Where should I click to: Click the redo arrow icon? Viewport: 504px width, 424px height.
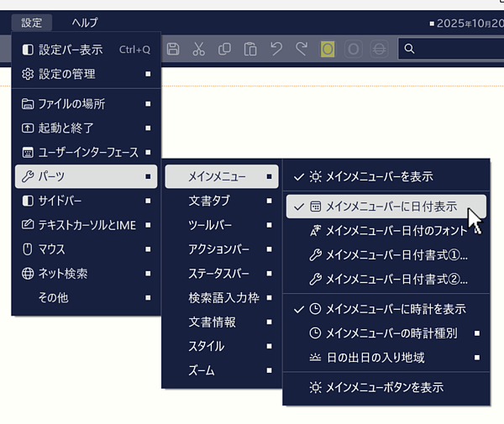(x=301, y=50)
